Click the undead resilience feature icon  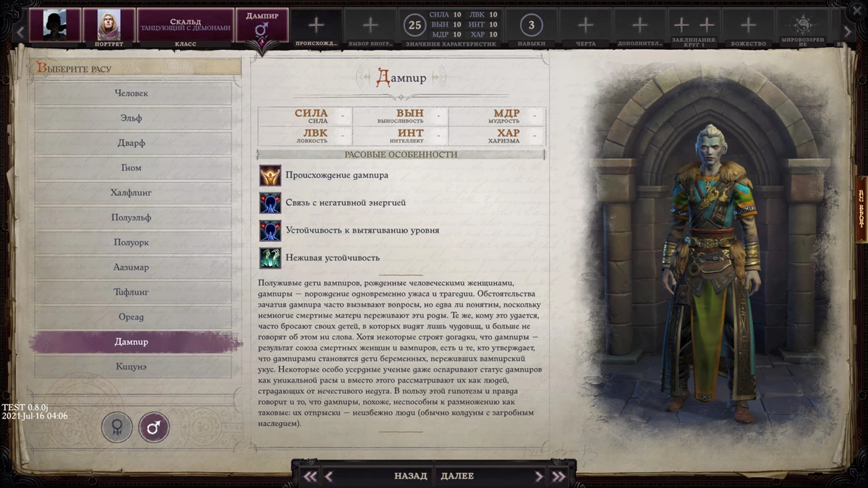pos(269,257)
